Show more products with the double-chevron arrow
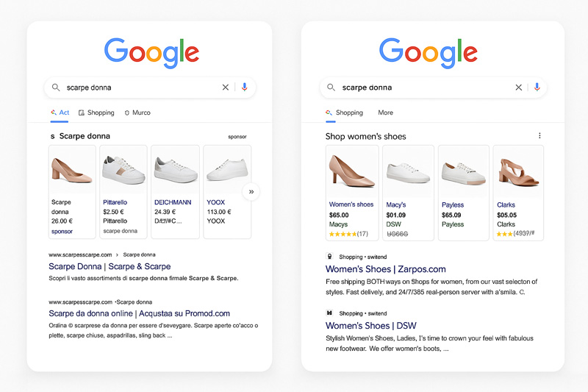Viewport: 588px width, 392px height. [251, 192]
